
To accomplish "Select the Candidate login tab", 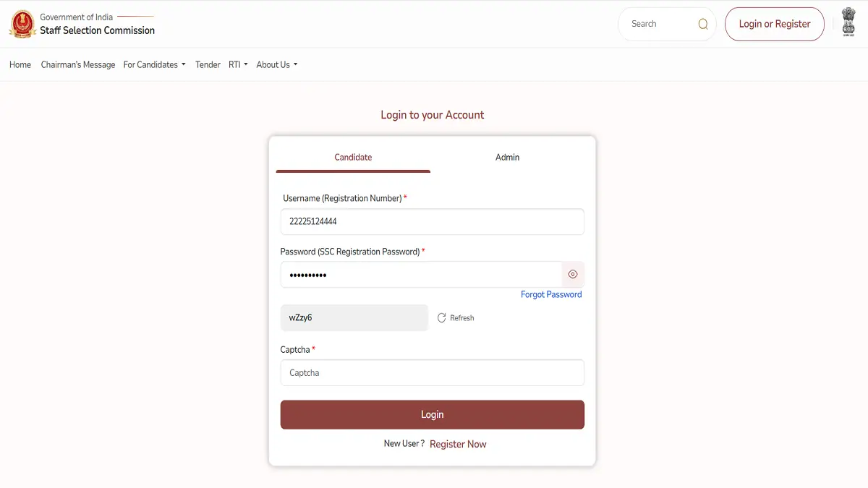I will coord(353,157).
